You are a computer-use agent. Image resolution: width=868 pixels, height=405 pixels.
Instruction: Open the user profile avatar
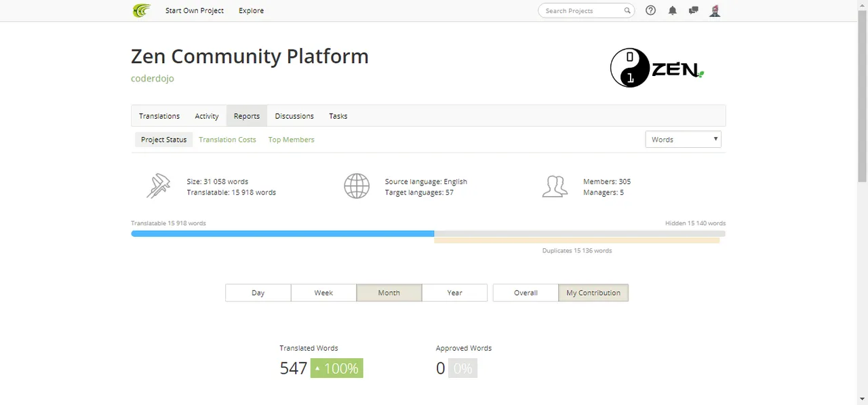[x=715, y=10]
